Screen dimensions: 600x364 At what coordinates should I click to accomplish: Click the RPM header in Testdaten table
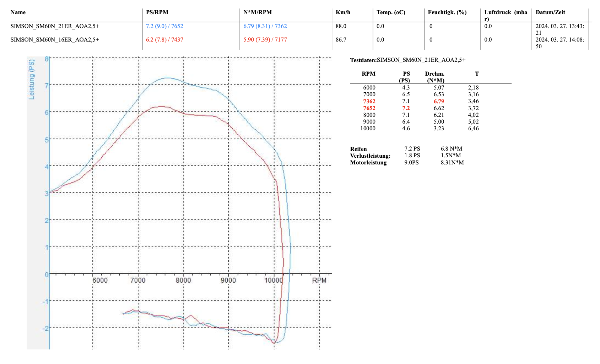click(x=368, y=74)
